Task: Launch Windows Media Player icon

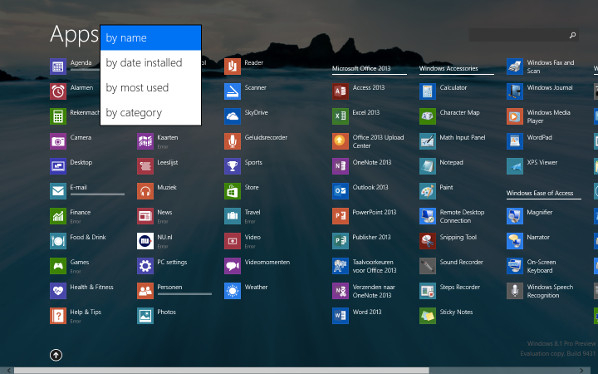Action: [x=515, y=117]
